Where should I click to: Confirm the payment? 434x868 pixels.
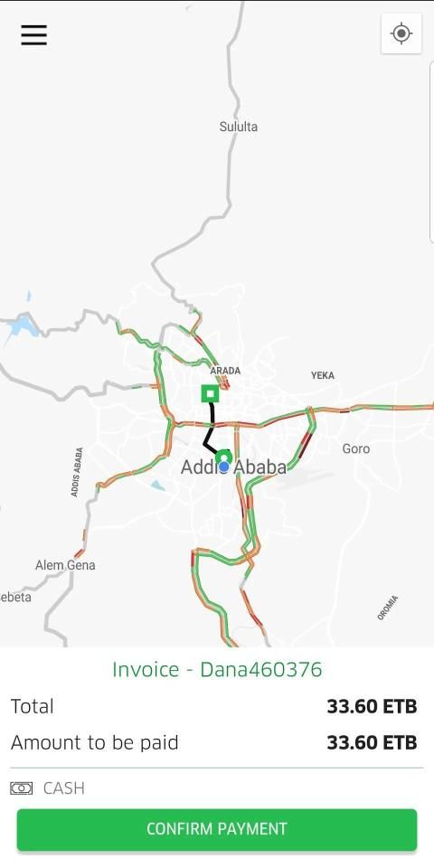216,829
